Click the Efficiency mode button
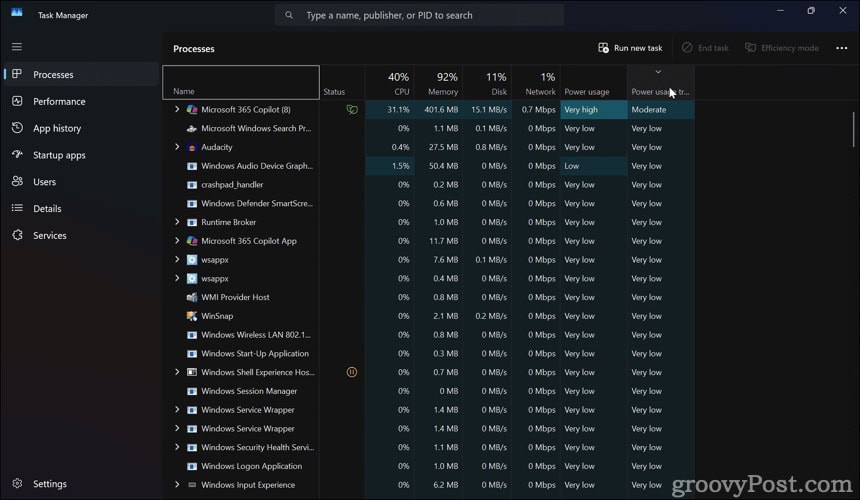 pyautogui.click(x=782, y=48)
